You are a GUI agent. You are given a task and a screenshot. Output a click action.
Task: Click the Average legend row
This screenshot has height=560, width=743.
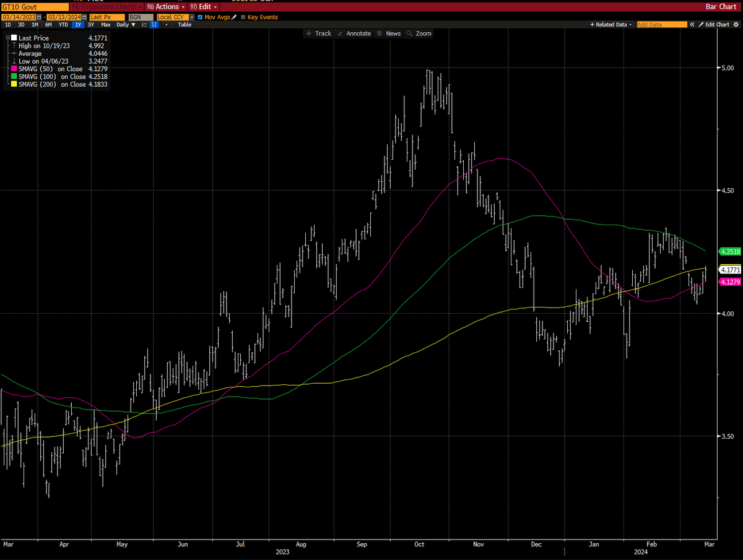tap(59, 53)
